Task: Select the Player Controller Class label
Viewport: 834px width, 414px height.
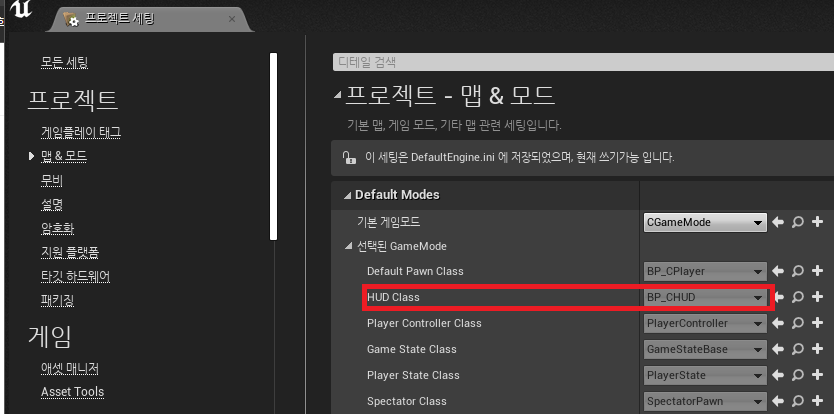Action: click(424, 323)
